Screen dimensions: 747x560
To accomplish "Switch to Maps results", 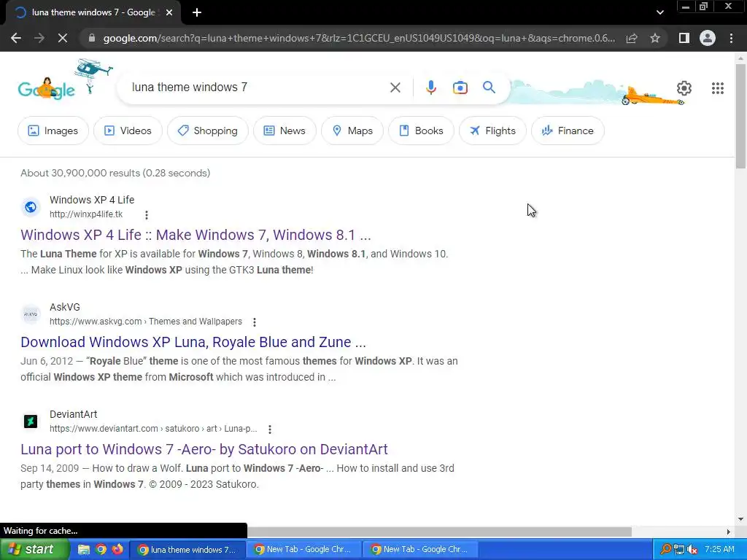I will (x=352, y=131).
